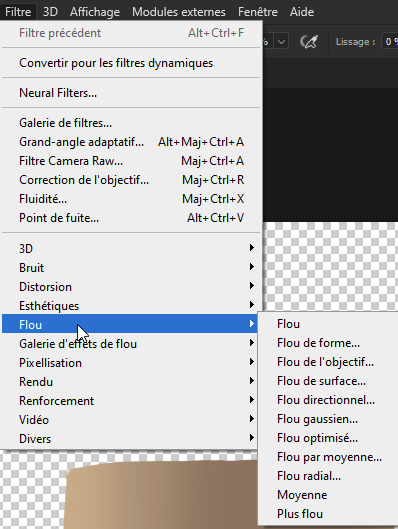398x529 pixels.
Task: Expand the Esthétiques submenu
Action: click(131, 306)
